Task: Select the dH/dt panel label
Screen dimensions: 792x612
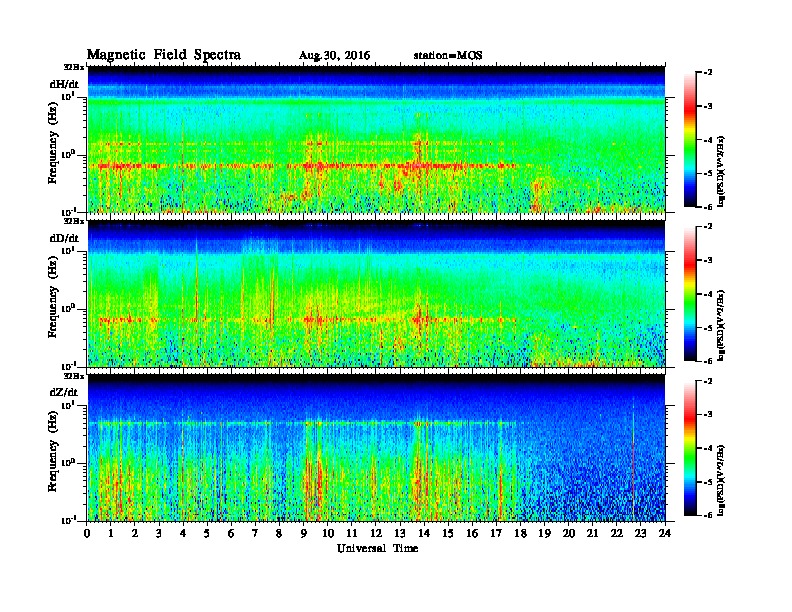Action: [64, 84]
